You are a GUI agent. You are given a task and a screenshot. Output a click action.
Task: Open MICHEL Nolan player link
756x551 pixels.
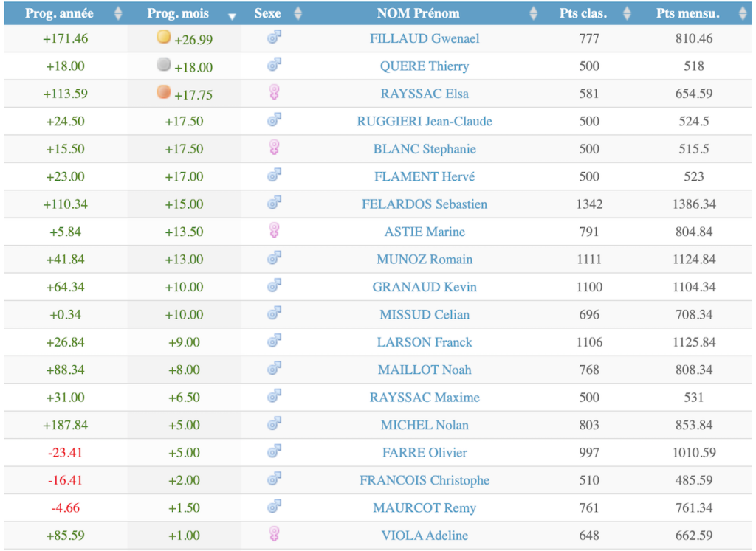pyautogui.click(x=425, y=426)
